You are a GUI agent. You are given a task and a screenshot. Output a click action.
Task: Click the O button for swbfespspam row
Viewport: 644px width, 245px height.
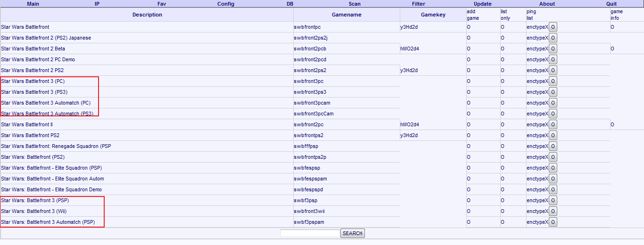553,179
